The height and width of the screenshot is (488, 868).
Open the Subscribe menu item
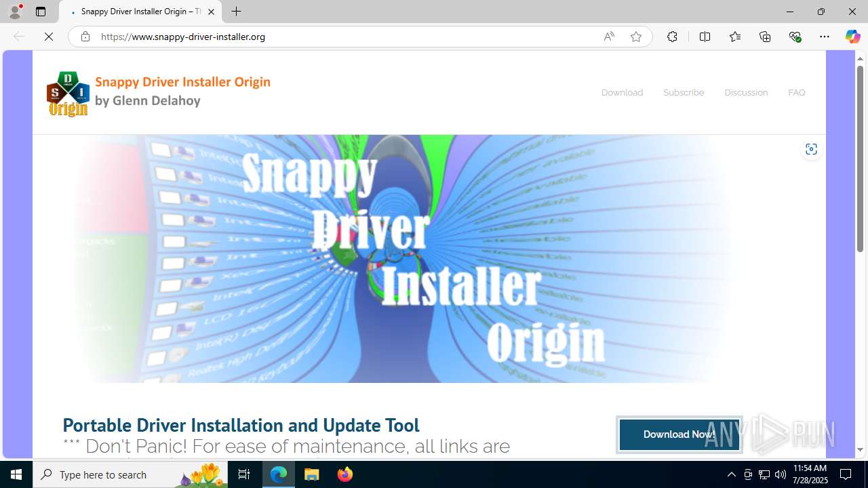click(x=684, y=93)
